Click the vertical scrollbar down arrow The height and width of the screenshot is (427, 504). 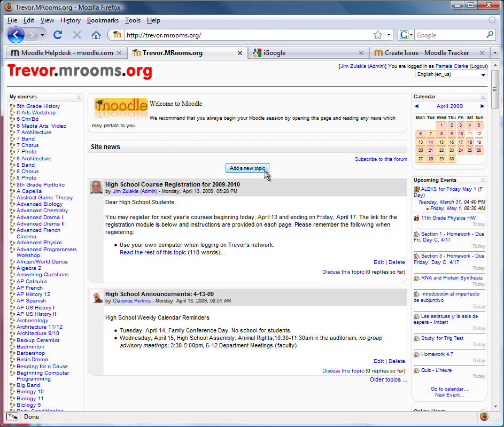(495, 407)
